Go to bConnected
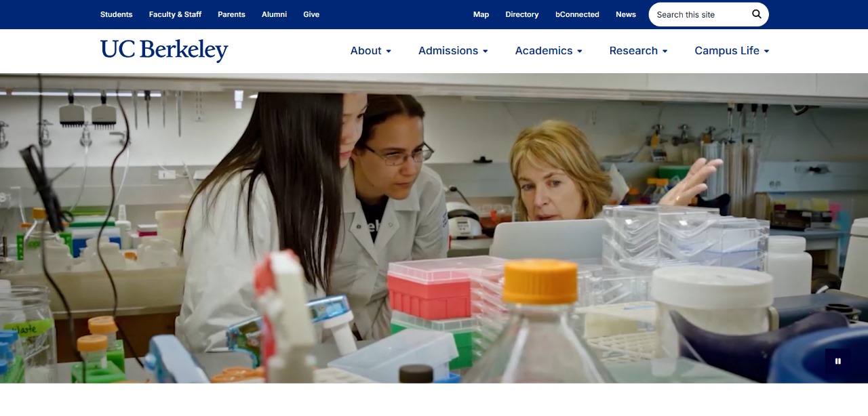The width and height of the screenshot is (868, 416). 577,14
